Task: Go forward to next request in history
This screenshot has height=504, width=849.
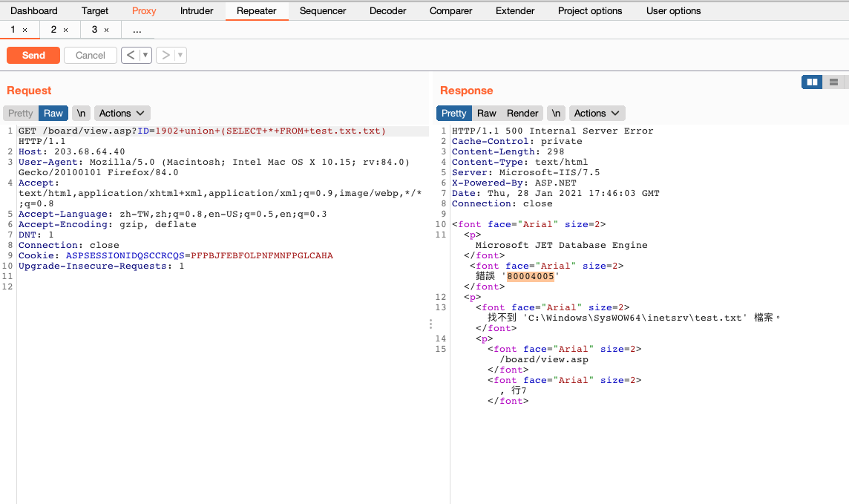Action: point(165,55)
